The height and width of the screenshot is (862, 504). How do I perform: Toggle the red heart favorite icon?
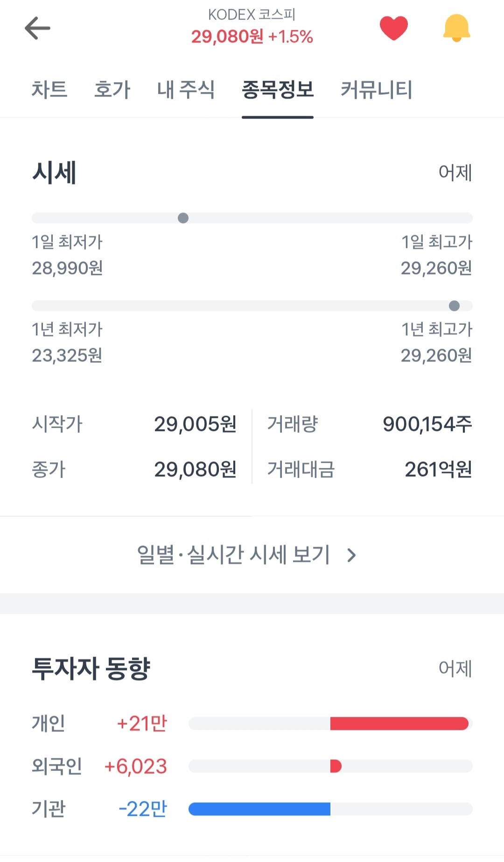(394, 28)
